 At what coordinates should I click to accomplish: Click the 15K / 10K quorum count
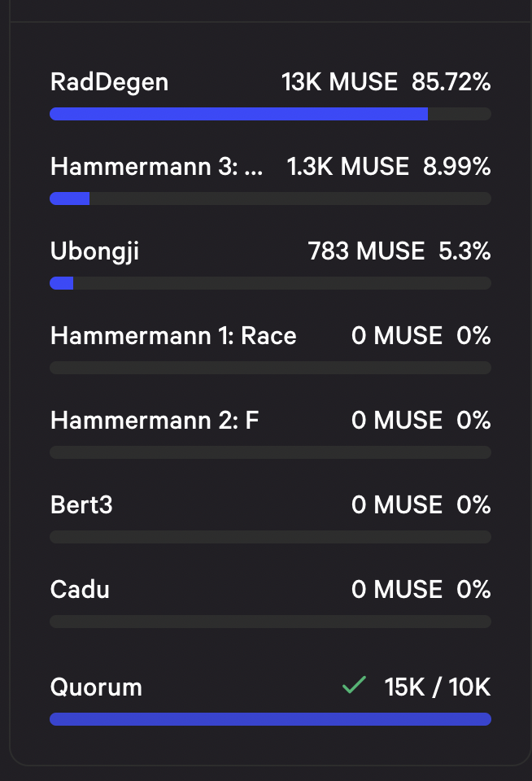pos(438,687)
